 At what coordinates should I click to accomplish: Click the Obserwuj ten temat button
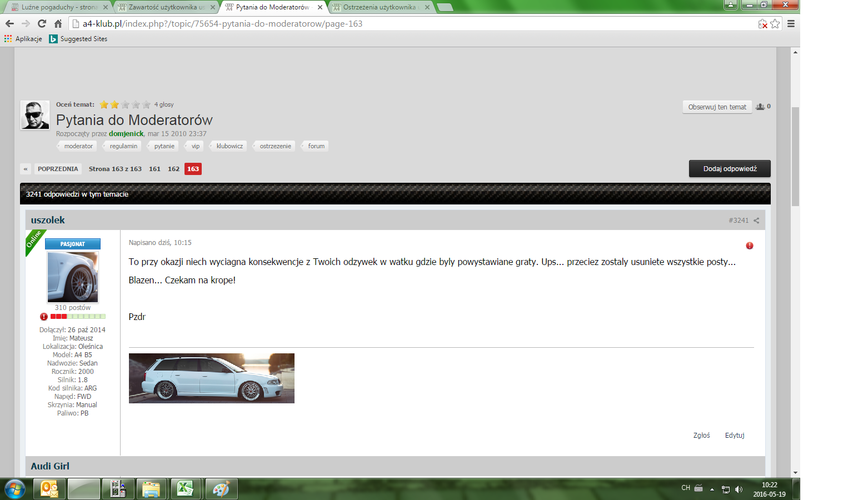pyautogui.click(x=717, y=107)
